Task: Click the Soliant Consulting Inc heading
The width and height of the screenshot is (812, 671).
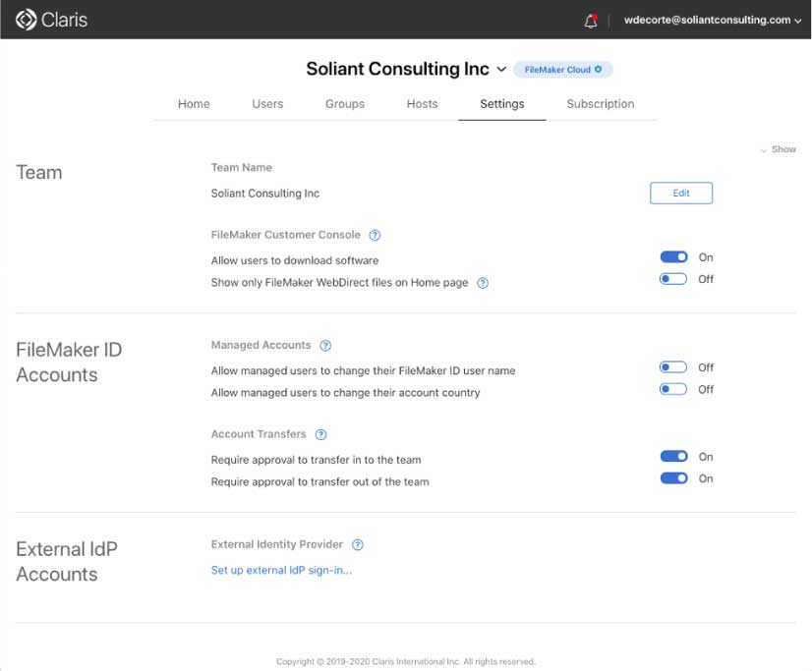Action: point(397,69)
